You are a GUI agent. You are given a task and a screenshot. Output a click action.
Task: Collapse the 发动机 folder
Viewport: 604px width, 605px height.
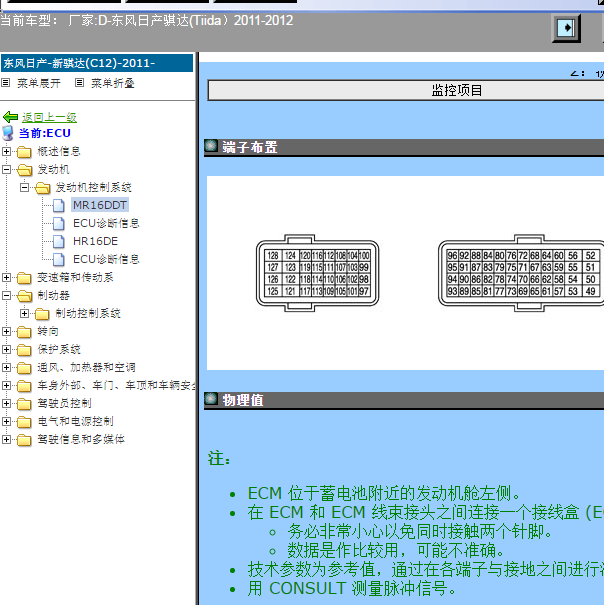tap(6, 169)
